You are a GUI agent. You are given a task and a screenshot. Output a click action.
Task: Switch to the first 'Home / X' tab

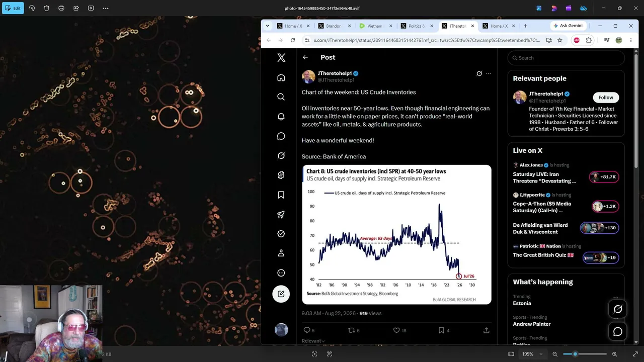coord(294,26)
